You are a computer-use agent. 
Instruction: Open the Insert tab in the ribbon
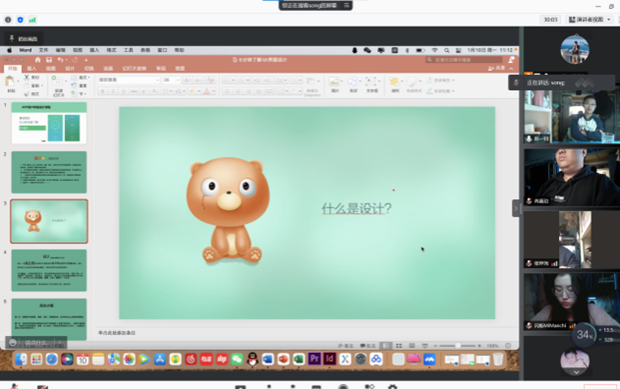pyautogui.click(x=32, y=68)
